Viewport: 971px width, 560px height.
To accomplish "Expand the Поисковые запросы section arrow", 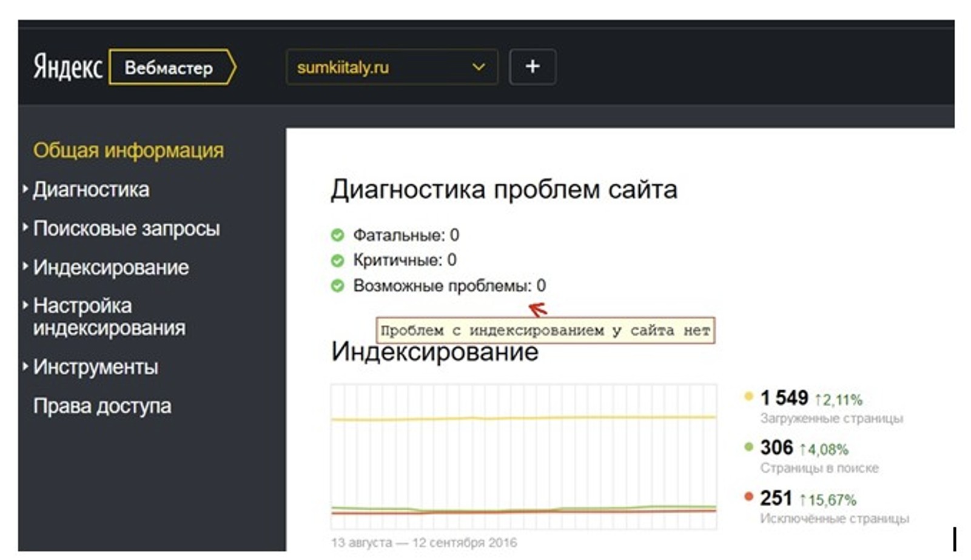I will click(25, 228).
